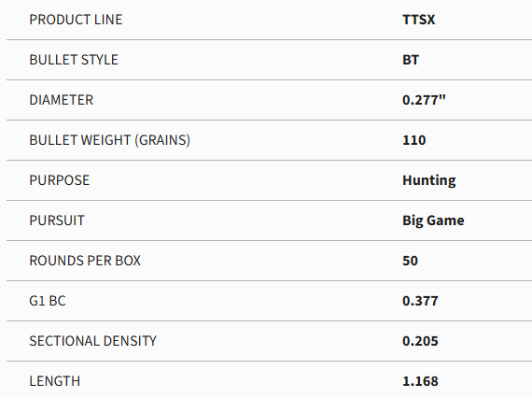
Task: Select the 110 bullet weight value
Action: coord(413,140)
